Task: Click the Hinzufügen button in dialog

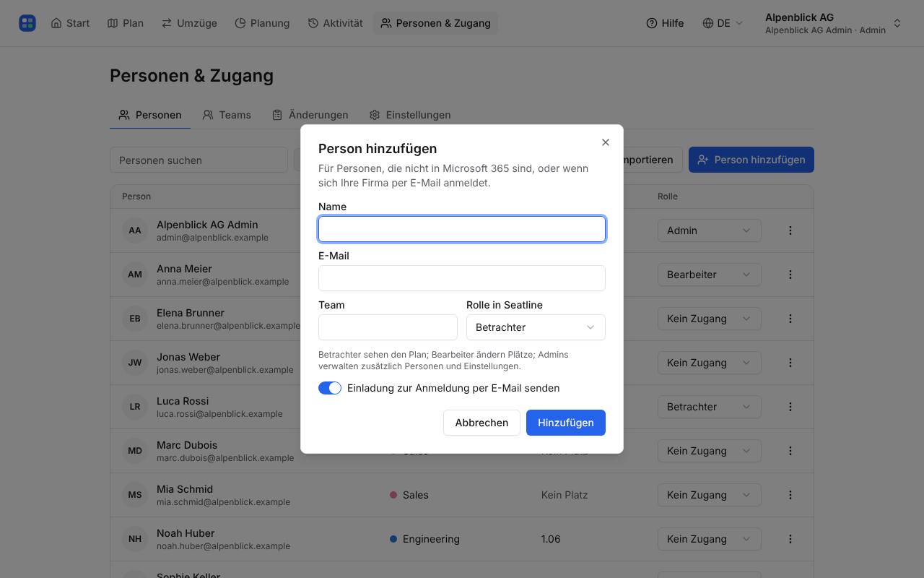Action: pyautogui.click(x=566, y=423)
